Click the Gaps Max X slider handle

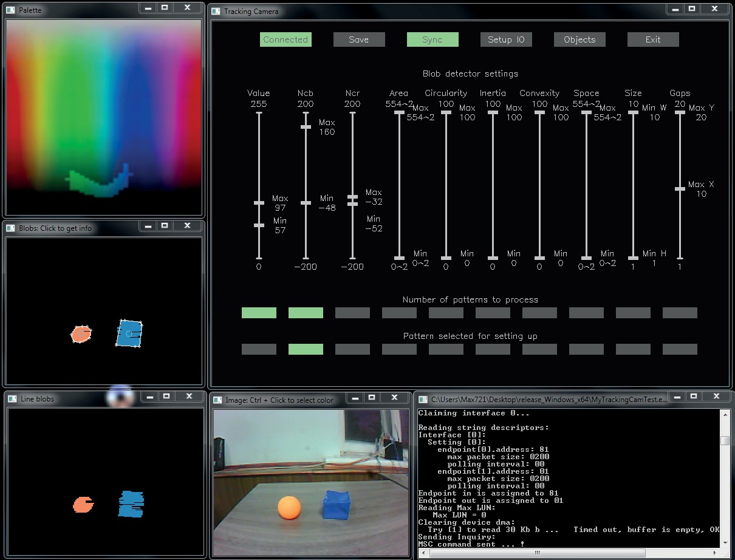(680, 189)
